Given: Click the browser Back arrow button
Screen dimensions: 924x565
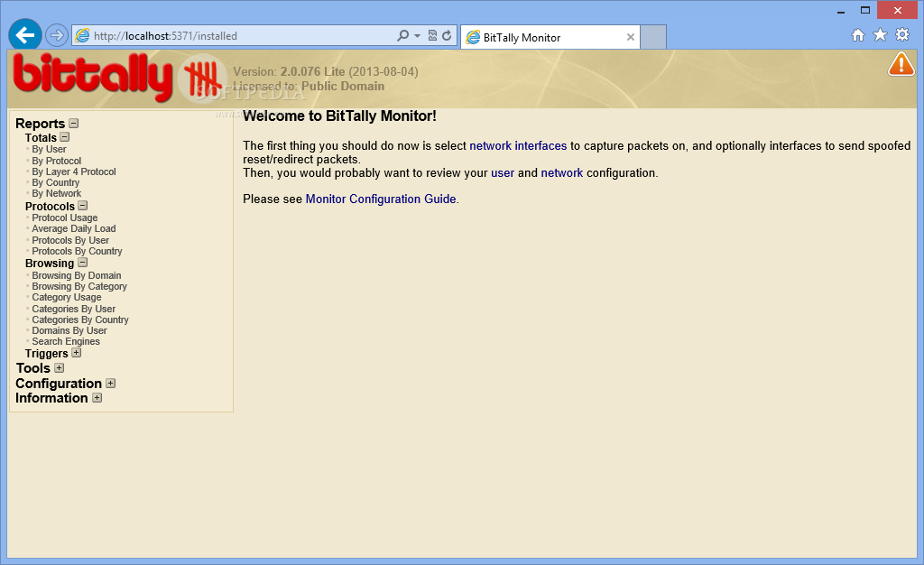Looking at the screenshot, I should click(x=24, y=35).
